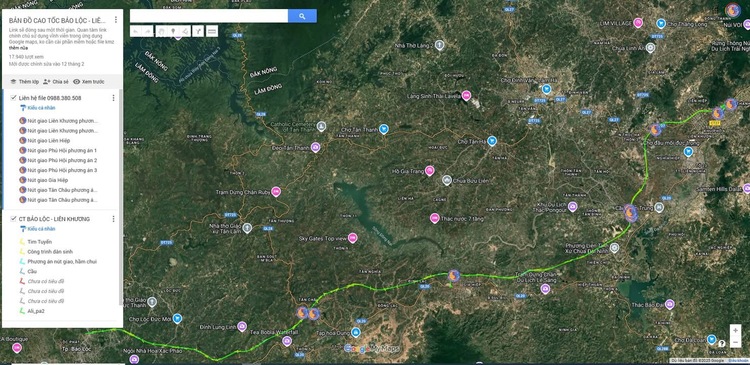Zoom in with the plus button
750x365 pixels.
coord(735,330)
